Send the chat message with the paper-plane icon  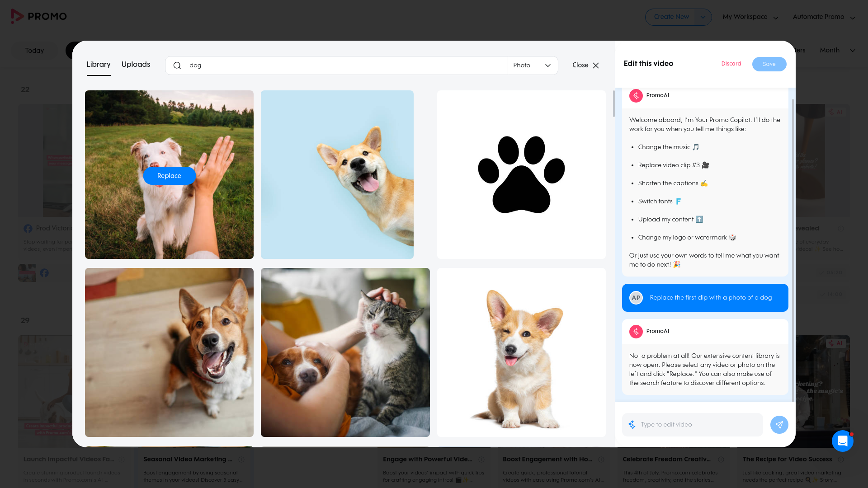click(779, 425)
